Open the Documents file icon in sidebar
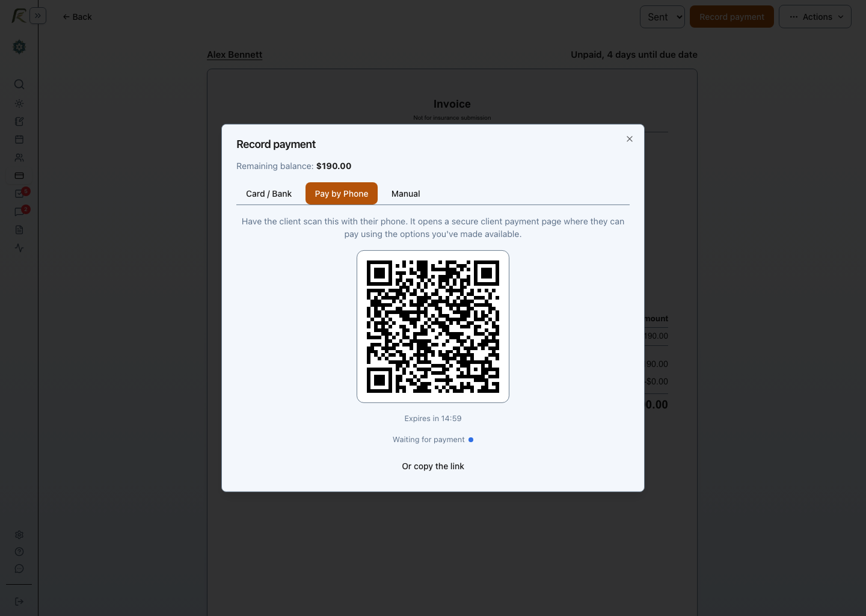866x616 pixels. 19,230
